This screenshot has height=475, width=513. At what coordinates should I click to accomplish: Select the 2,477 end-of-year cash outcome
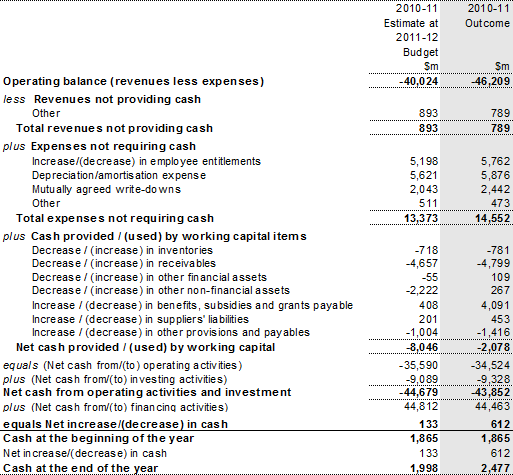pyautogui.click(x=495, y=468)
